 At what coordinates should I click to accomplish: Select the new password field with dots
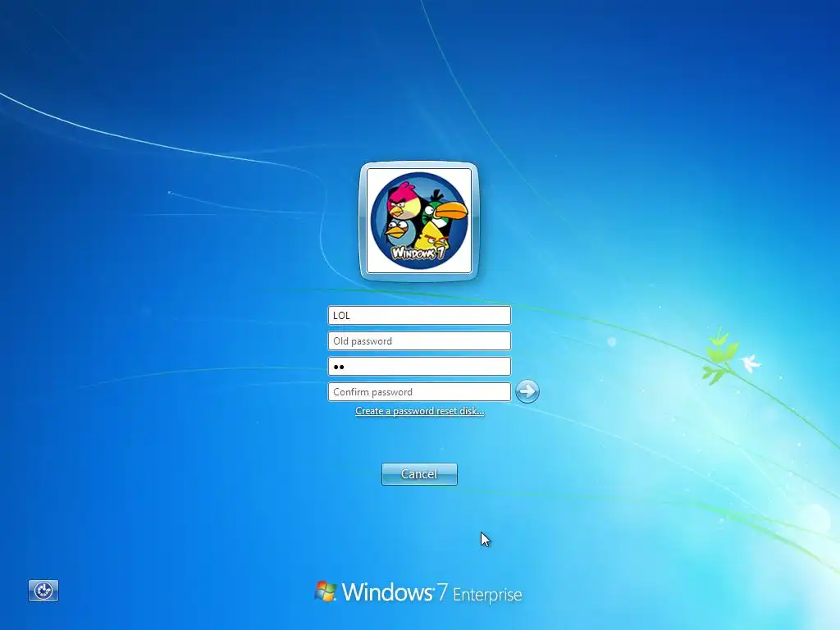coord(419,367)
